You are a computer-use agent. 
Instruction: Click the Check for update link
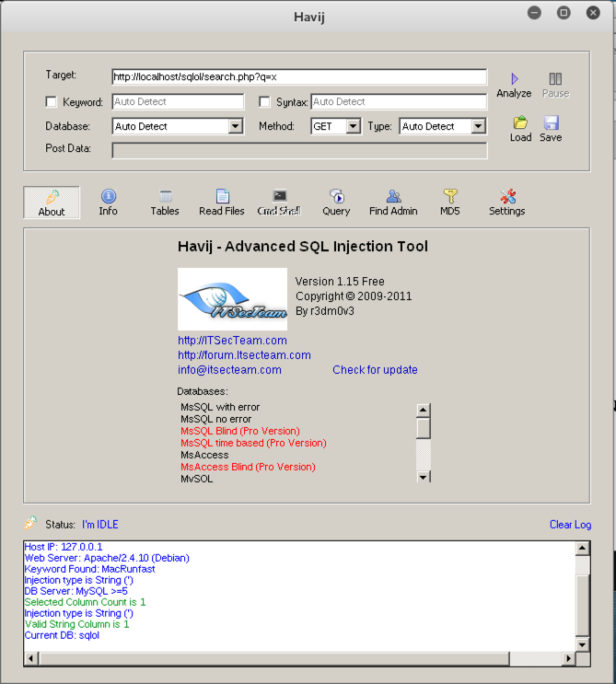pyautogui.click(x=375, y=370)
